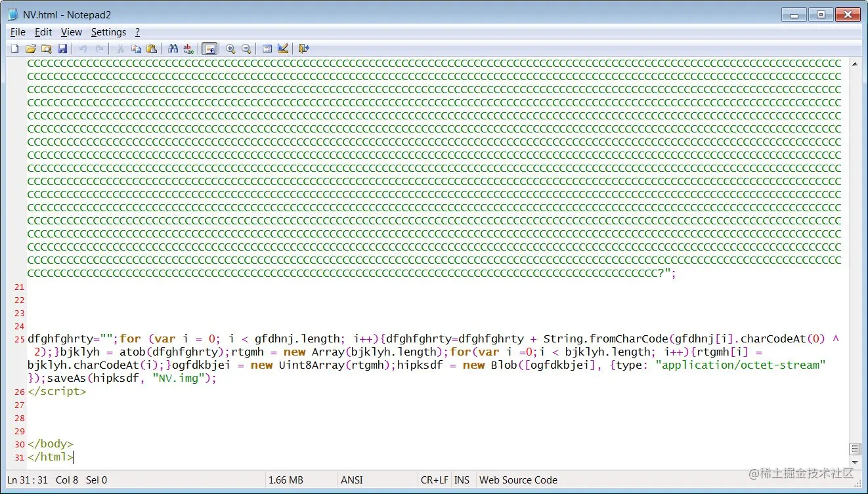This screenshot has width=868, height=494.
Task: Click the Sel 0 status bar text
Action: 96,480
